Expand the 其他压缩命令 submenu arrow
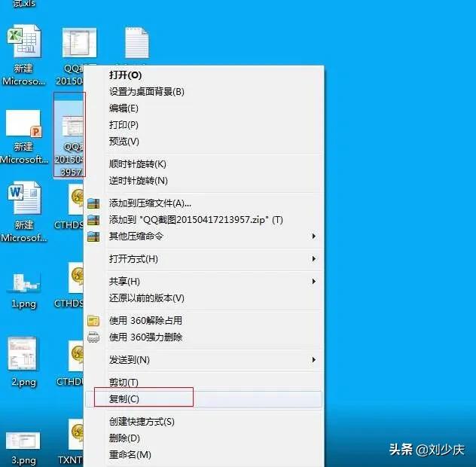Viewport: 476px width, 467px height. [314, 236]
